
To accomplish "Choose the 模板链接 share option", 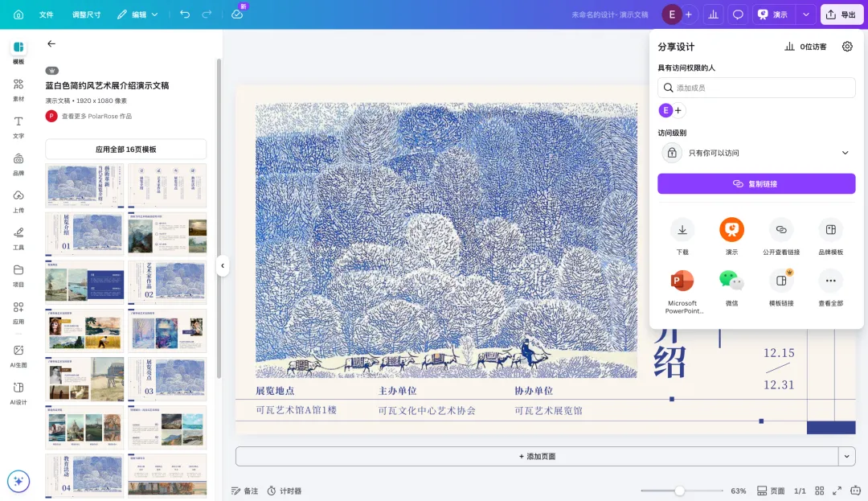I will 781,288.
